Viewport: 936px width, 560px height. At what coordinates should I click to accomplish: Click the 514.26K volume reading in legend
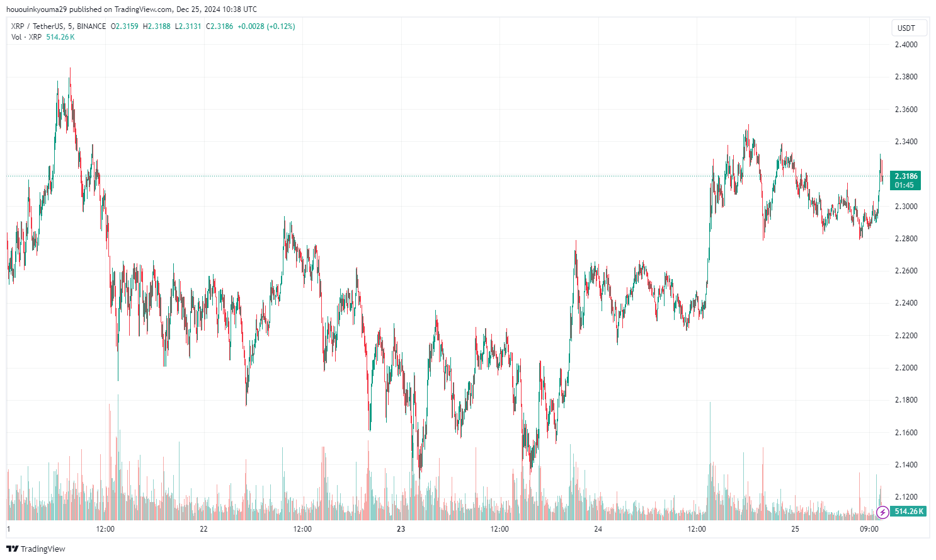pos(60,37)
